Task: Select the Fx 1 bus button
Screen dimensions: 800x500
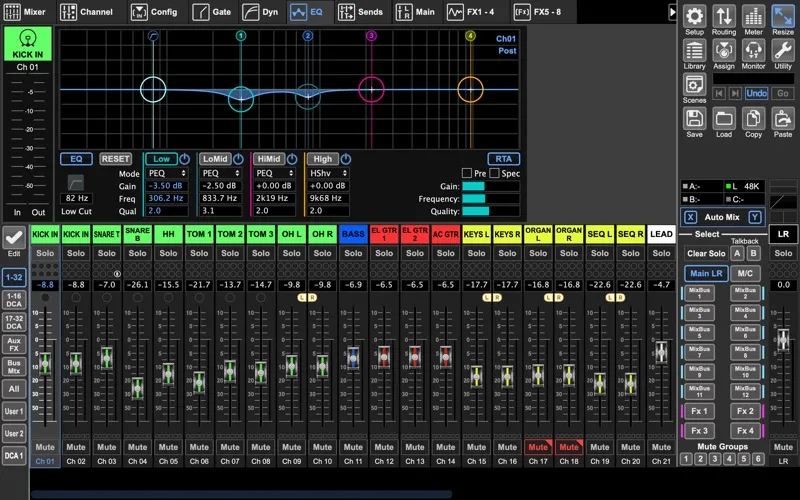Action: (699, 411)
